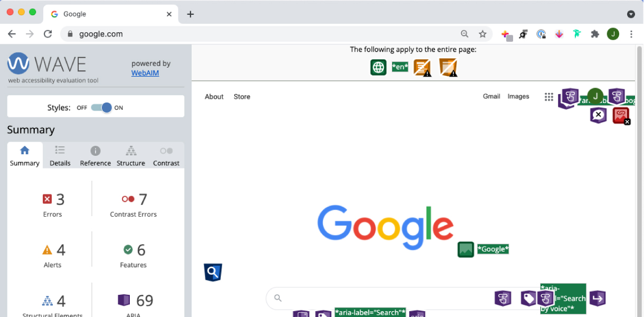644x317 pixels.
Task: Switch to the Summary tab
Action: [24, 156]
